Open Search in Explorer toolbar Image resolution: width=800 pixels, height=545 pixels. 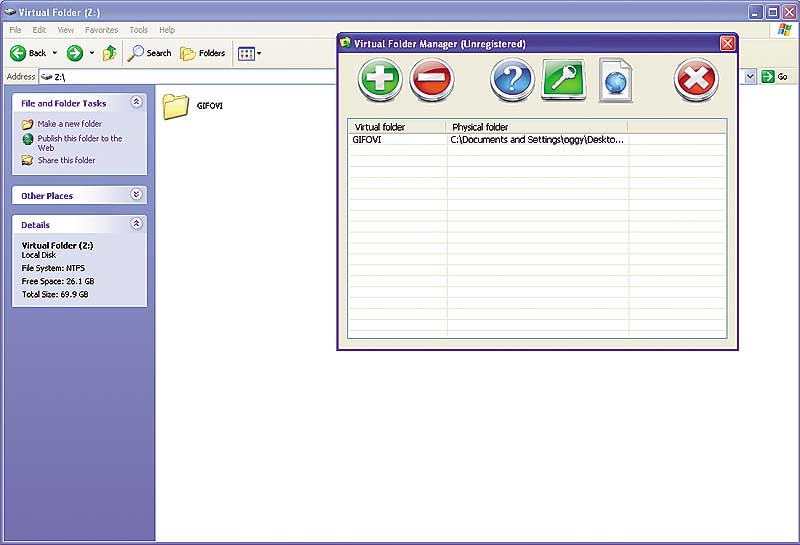click(149, 53)
